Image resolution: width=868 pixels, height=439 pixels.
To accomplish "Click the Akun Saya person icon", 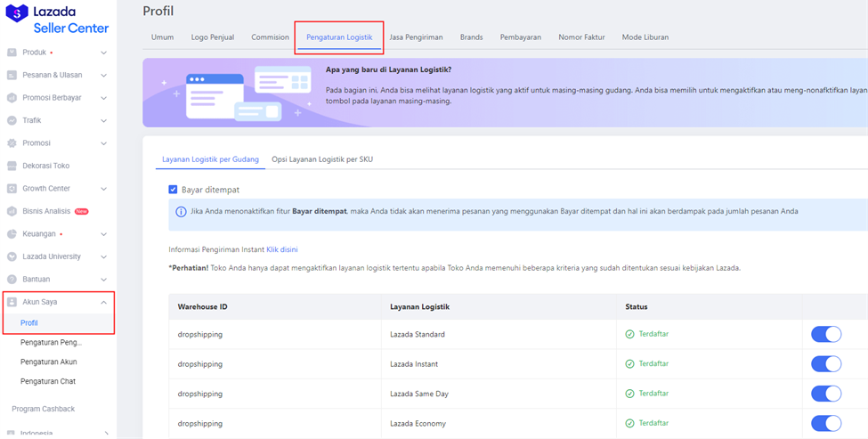I will tap(12, 302).
